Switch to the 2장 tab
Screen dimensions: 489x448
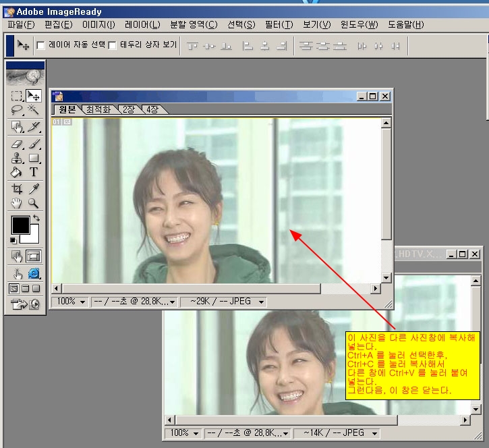click(128, 109)
